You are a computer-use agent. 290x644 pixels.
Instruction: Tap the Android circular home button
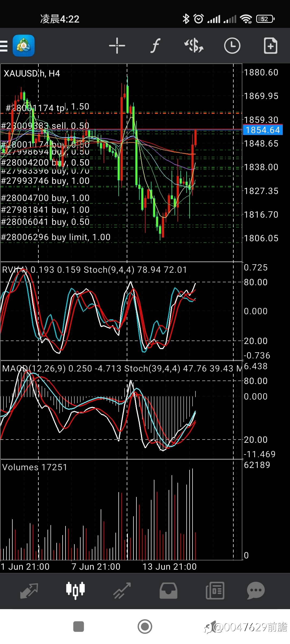(x=145, y=627)
